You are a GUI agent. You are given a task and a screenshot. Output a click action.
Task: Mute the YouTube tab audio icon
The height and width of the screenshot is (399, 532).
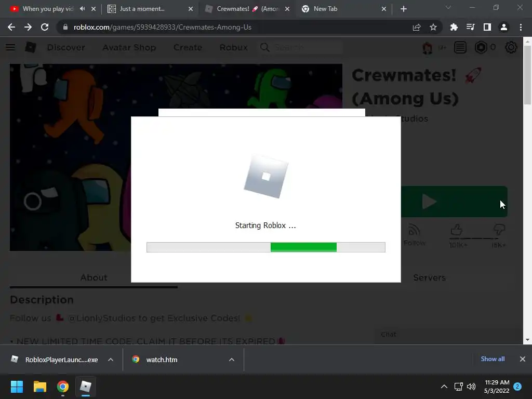[83, 9]
